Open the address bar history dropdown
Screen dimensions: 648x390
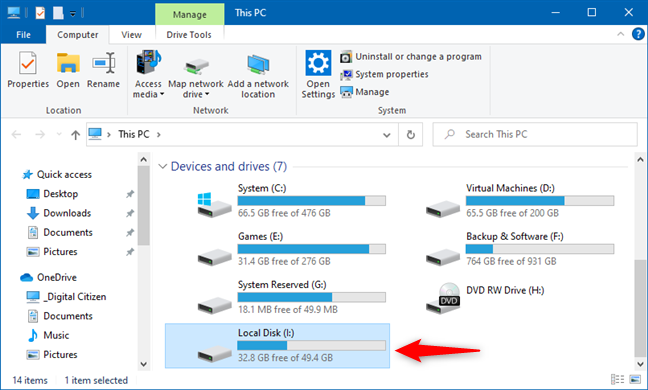tap(387, 135)
